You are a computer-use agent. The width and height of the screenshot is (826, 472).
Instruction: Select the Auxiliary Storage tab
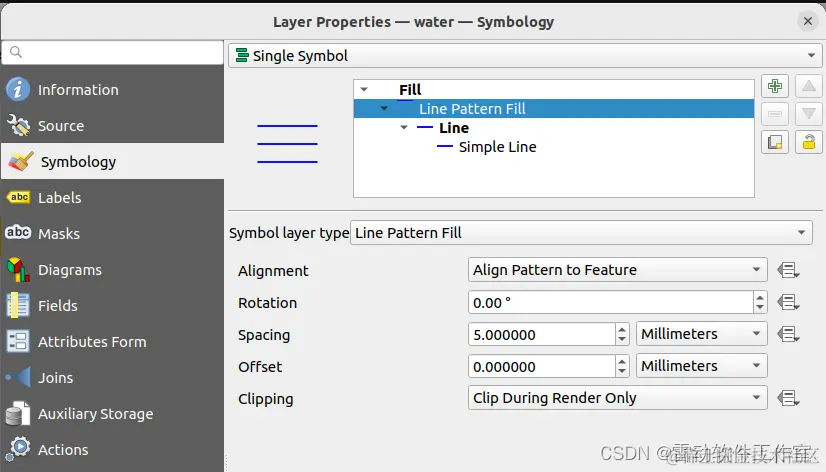tap(112, 414)
